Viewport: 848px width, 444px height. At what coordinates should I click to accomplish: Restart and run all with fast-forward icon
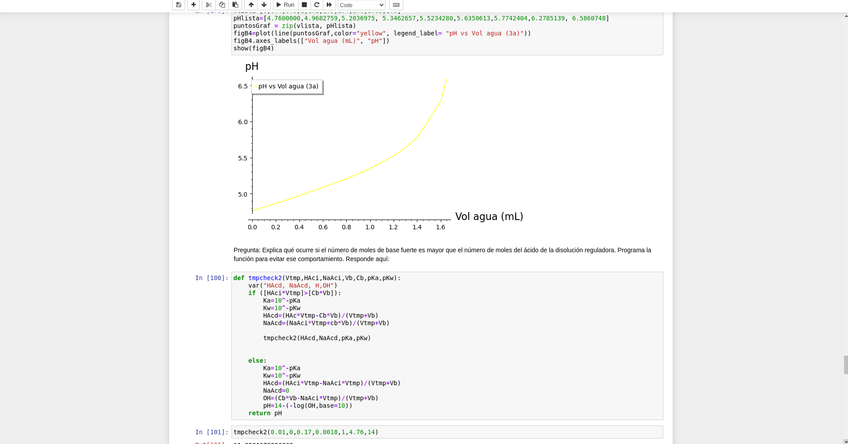(x=329, y=5)
